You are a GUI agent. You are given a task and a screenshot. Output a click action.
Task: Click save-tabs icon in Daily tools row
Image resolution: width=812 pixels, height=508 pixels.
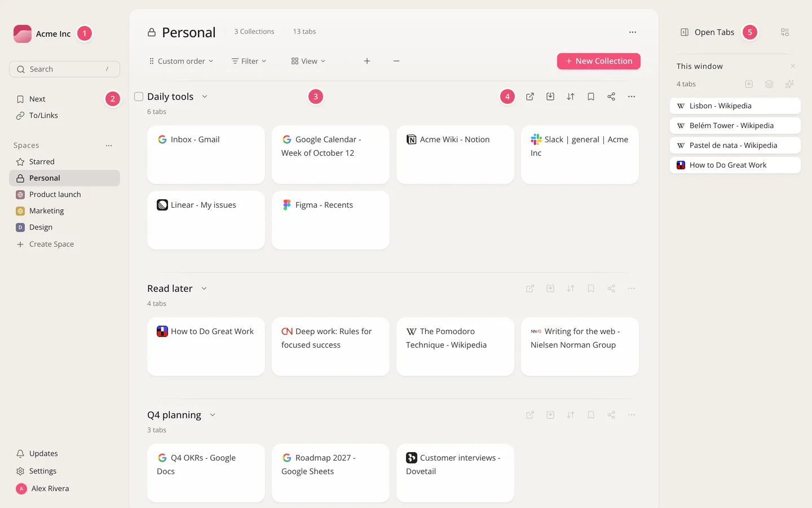[x=550, y=97]
